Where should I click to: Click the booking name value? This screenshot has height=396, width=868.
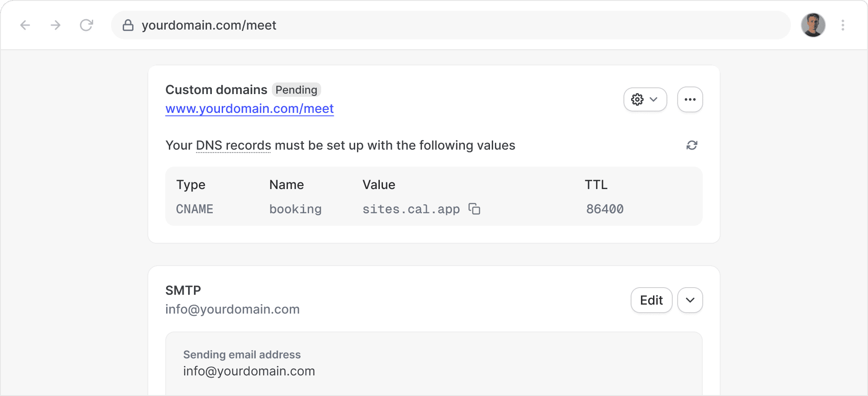click(x=295, y=209)
